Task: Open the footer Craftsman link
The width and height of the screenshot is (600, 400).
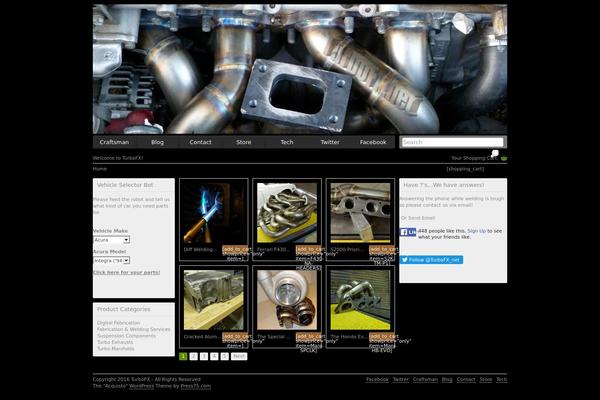Action: coord(425,379)
